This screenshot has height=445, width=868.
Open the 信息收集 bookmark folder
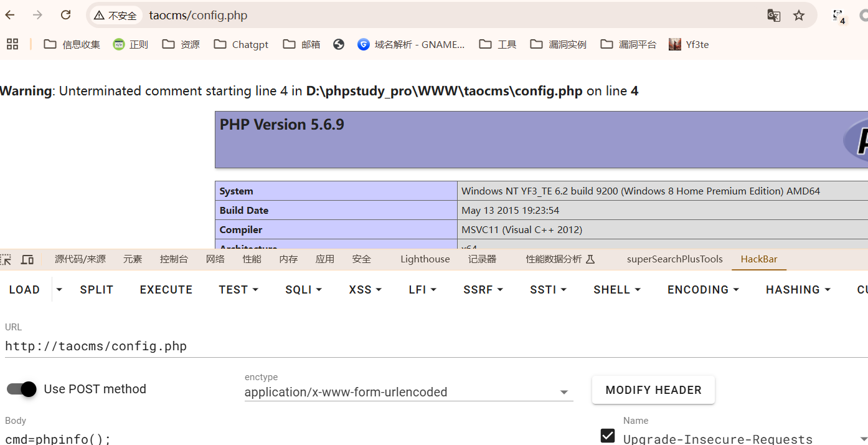[72, 44]
